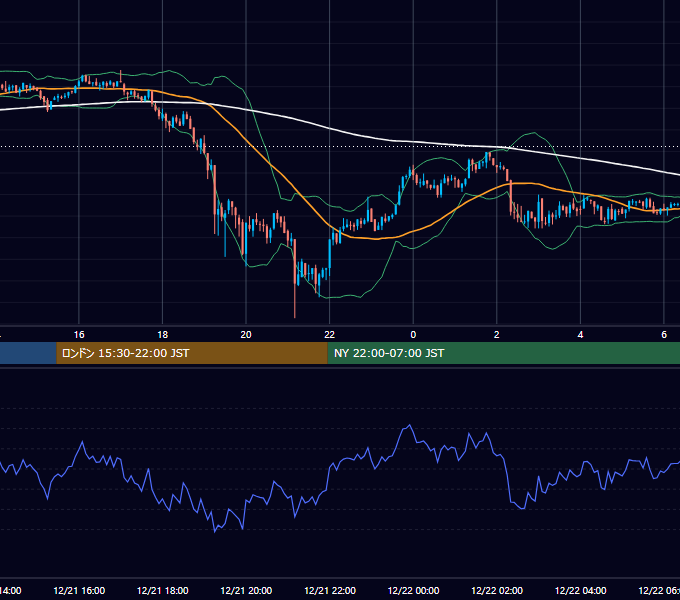This screenshot has width=680, height=600.
Task: Click the 16 hour axis label
Action: (x=79, y=335)
